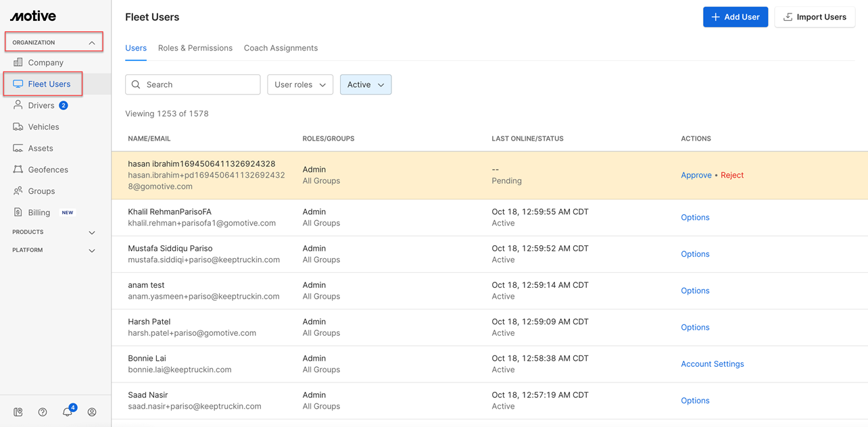Switch to Roles & Permissions tab

[195, 48]
